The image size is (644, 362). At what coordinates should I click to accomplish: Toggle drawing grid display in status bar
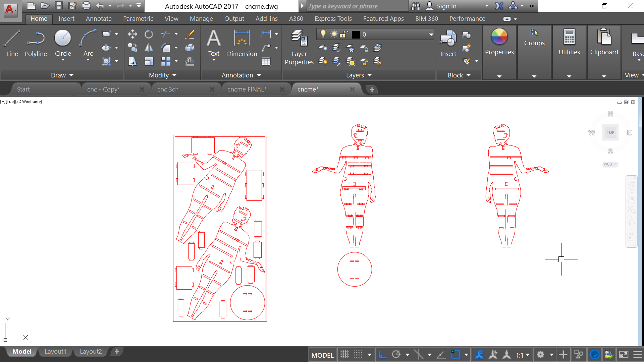tap(344, 355)
